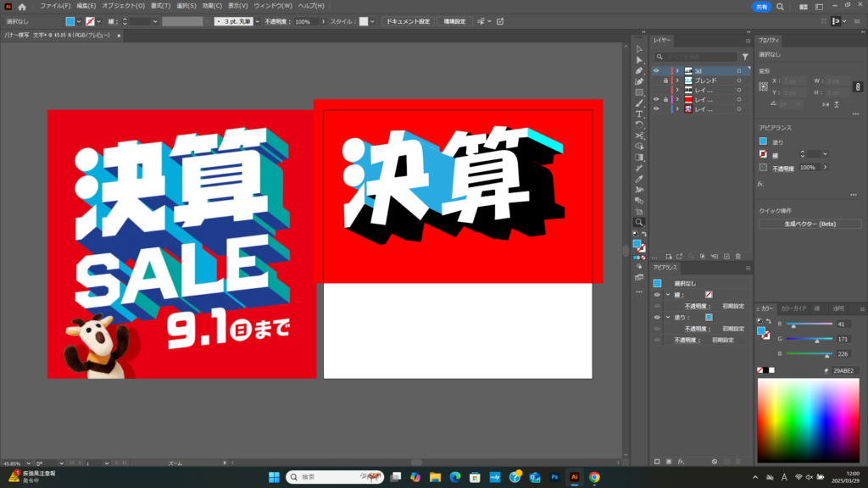
Task: Launch Photoshop from the Windows taskbar
Action: (x=554, y=477)
